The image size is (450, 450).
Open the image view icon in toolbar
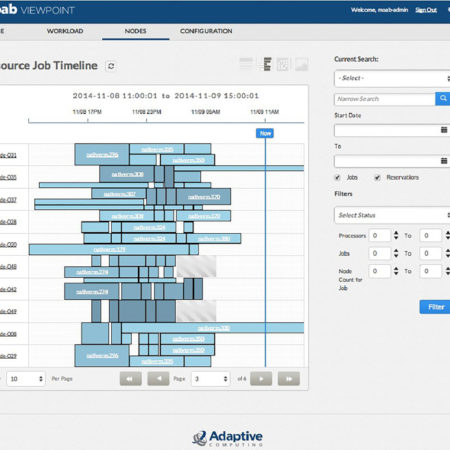(302, 64)
